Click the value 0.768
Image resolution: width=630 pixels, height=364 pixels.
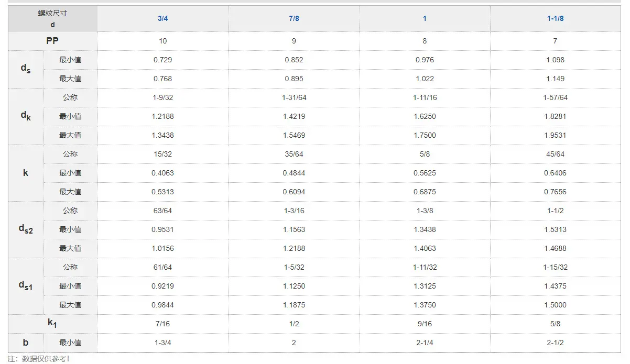163,79
